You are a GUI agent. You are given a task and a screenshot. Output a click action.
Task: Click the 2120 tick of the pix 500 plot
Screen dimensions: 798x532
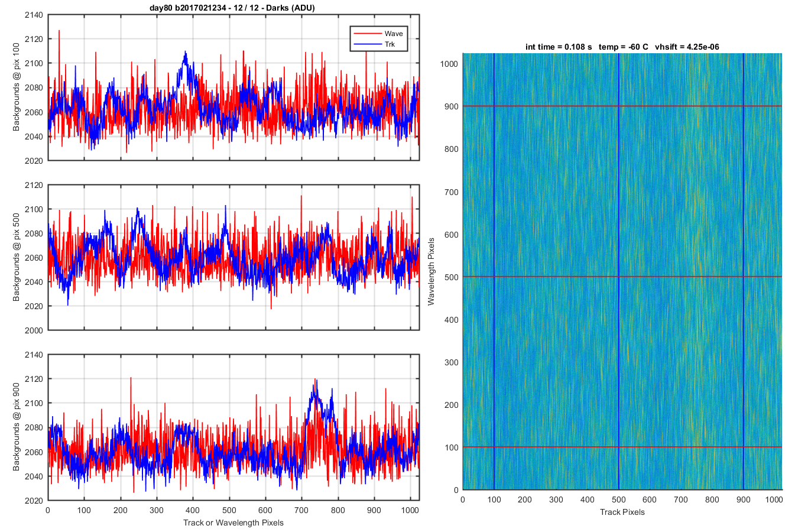34,185
